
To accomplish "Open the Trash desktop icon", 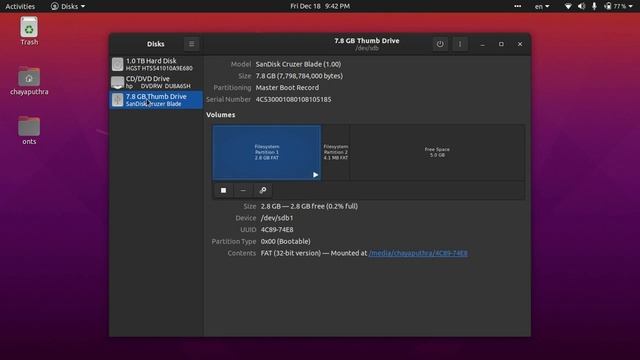I will (x=29, y=31).
